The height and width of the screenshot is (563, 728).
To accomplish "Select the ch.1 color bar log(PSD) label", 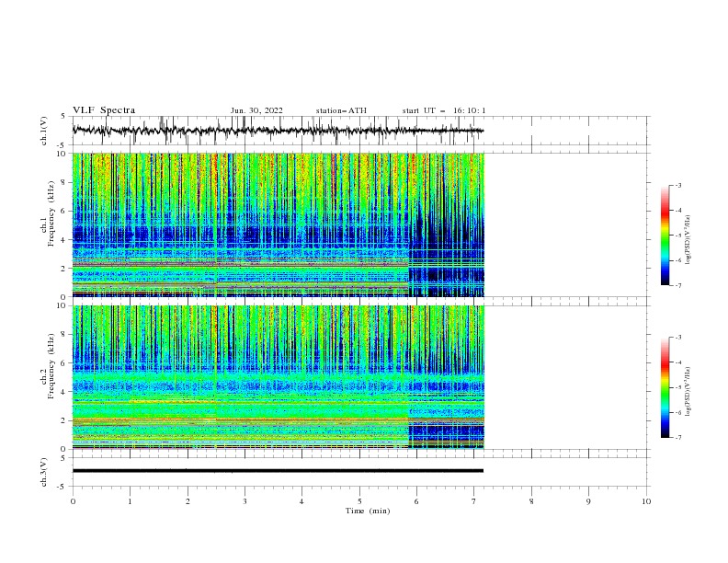I will (x=688, y=240).
